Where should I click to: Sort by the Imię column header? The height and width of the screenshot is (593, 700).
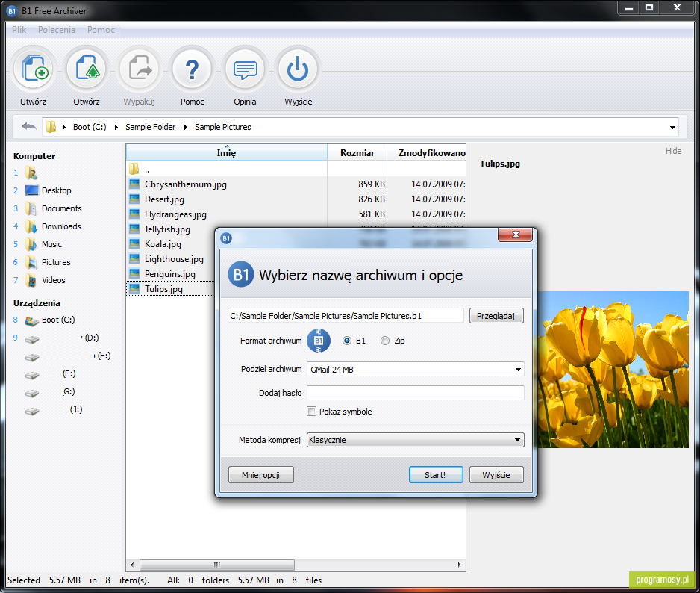(x=227, y=152)
